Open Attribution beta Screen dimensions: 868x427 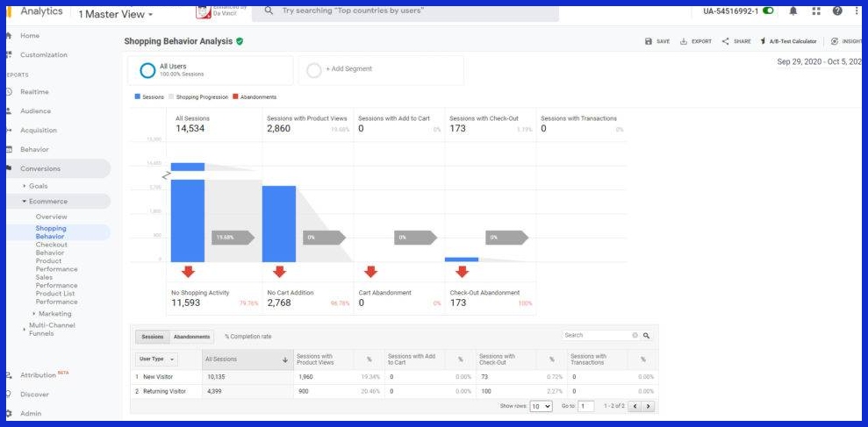pos(44,374)
